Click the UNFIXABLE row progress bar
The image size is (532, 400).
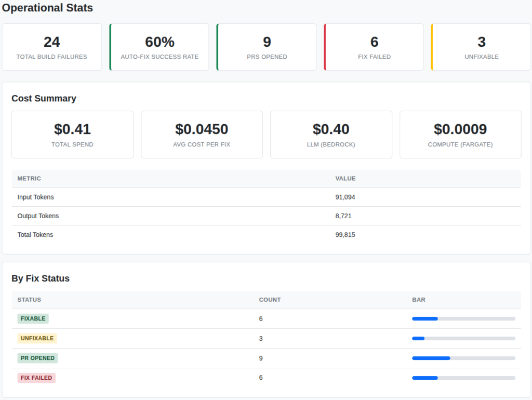point(463,338)
